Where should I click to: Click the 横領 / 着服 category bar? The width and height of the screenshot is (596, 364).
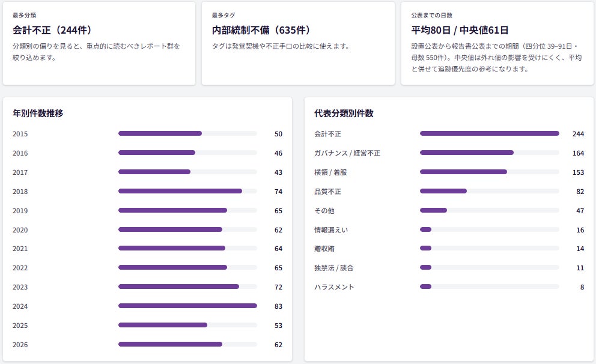point(489,172)
